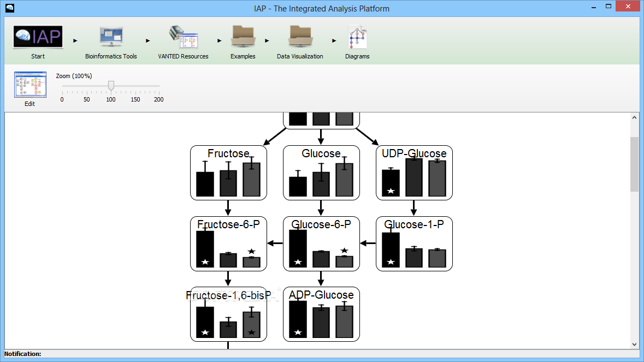
Task: Click the vertical scrollbar thumb
Action: (x=635, y=164)
